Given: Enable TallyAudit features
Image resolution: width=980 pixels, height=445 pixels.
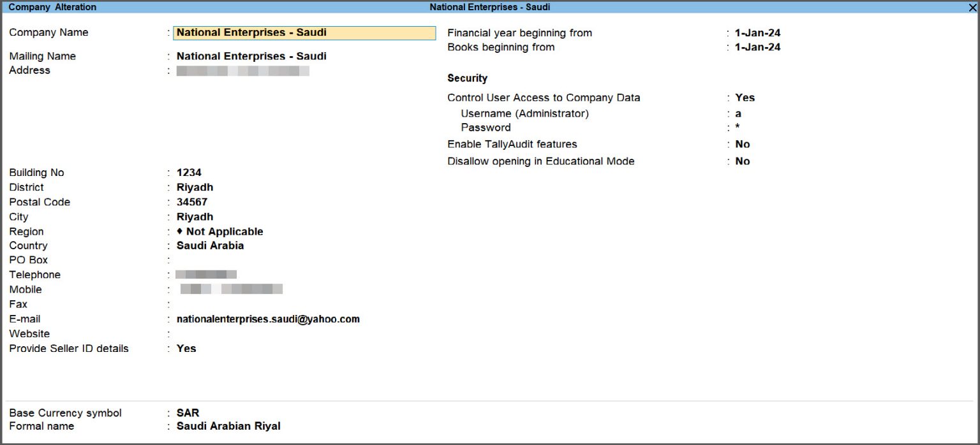Looking at the screenshot, I should [x=743, y=144].
